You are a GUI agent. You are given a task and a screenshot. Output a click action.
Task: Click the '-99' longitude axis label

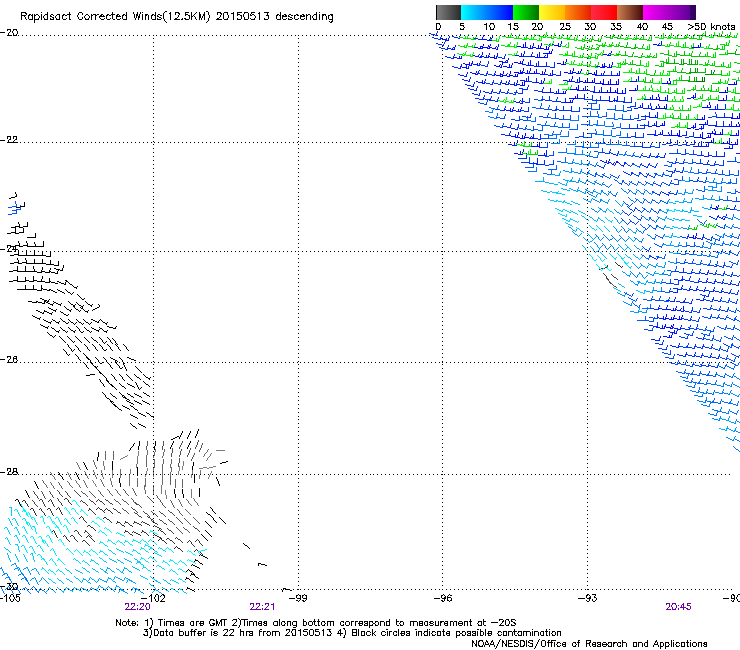click(298, 598)
